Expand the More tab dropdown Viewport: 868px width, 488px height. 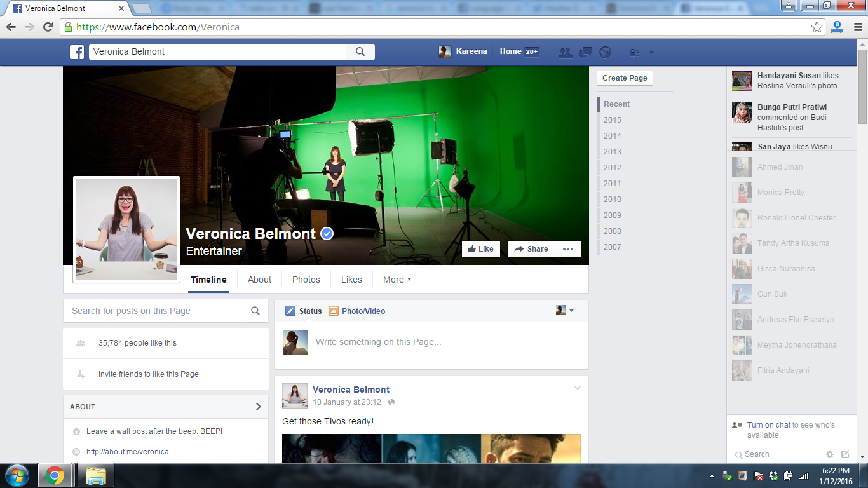[397, 280]
